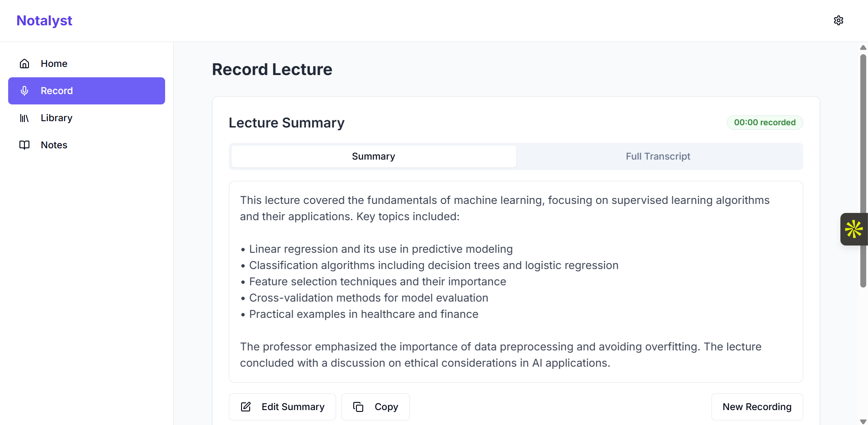The image size is (868, 425).
Task: Click the Library books icon
Action: point(24,118)
